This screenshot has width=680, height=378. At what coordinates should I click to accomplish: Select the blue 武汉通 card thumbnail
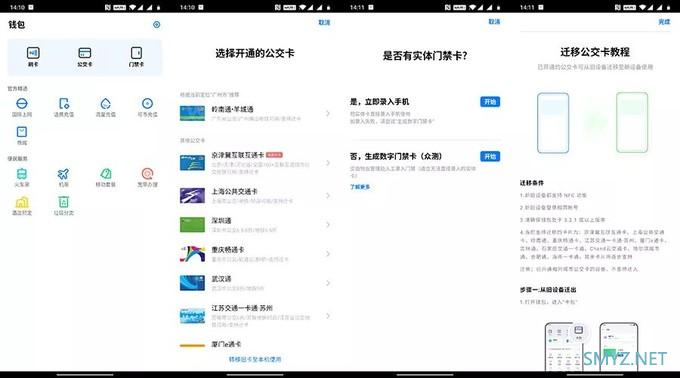pyautogui.click(x=192, y=283)
